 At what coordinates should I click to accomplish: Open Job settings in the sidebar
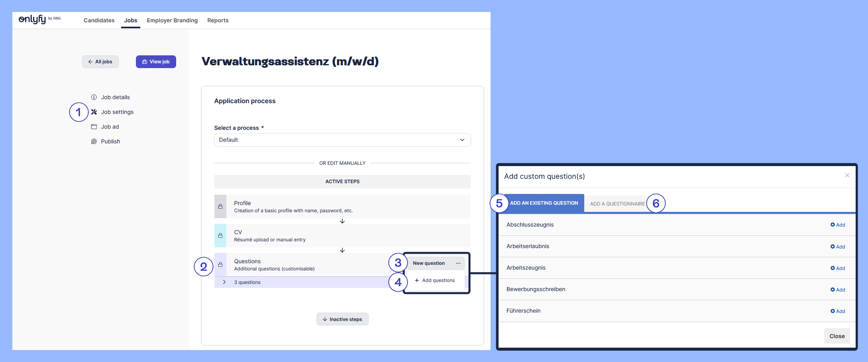[117, 112]
